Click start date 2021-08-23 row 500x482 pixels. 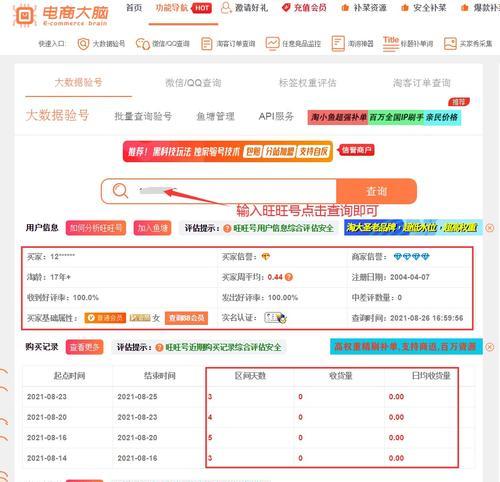pos(47,397)
